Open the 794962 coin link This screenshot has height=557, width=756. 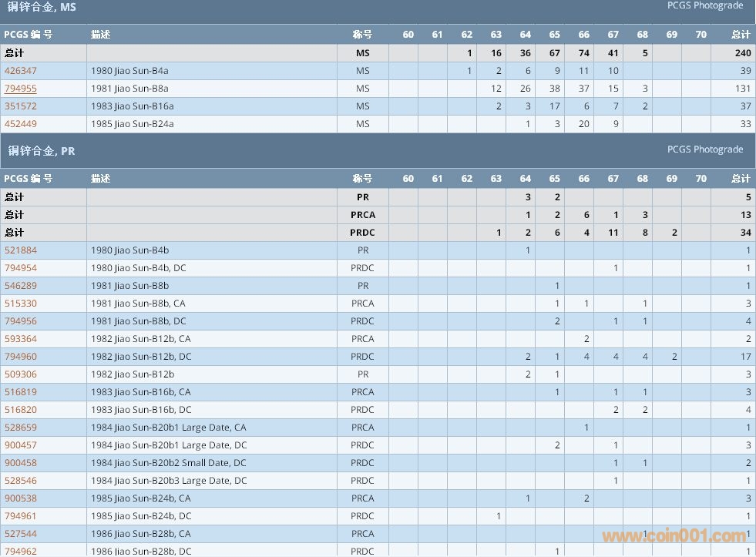point(21,551)
